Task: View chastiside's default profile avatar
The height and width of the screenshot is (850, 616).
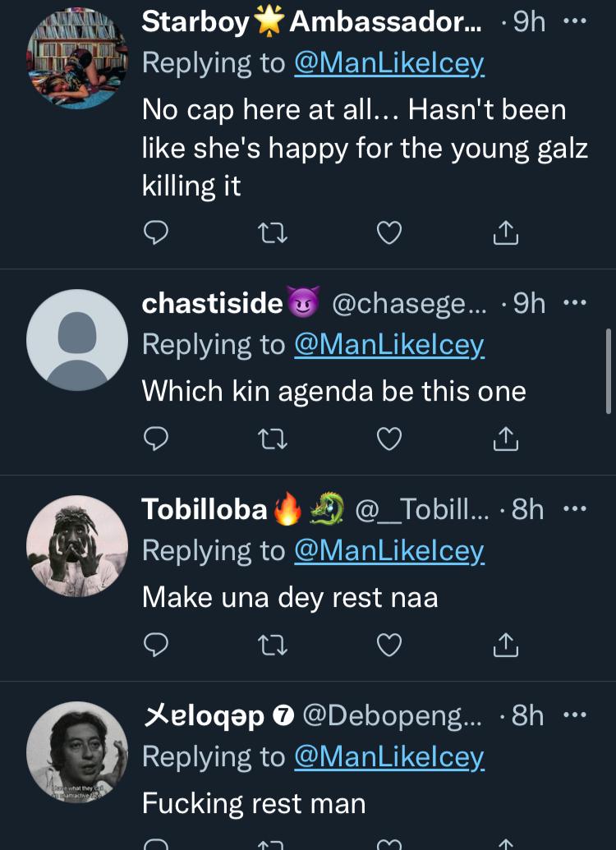Action: 77,339
